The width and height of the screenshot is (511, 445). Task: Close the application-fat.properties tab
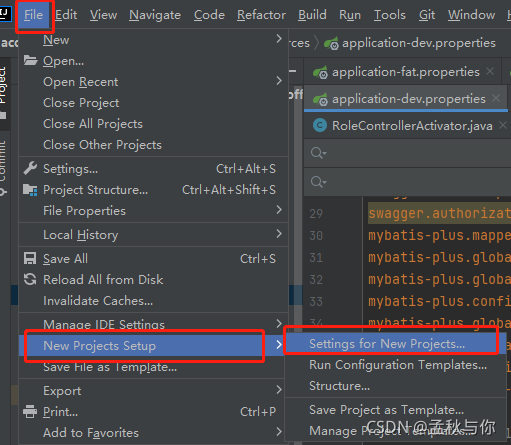(490, 71)
